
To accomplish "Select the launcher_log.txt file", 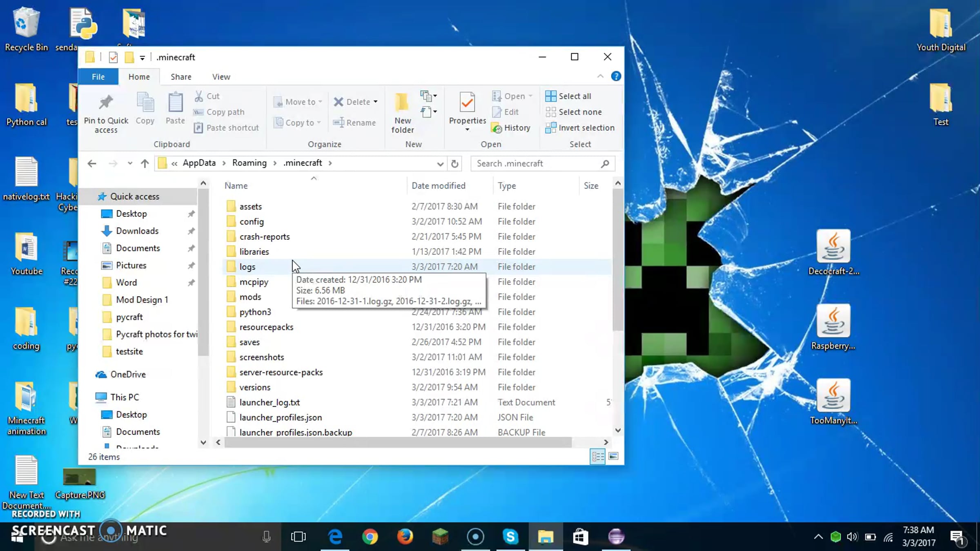I will tap(417, 402).
